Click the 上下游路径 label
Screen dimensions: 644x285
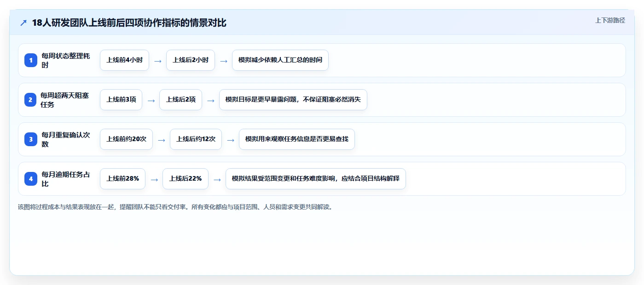coord(610,20)
